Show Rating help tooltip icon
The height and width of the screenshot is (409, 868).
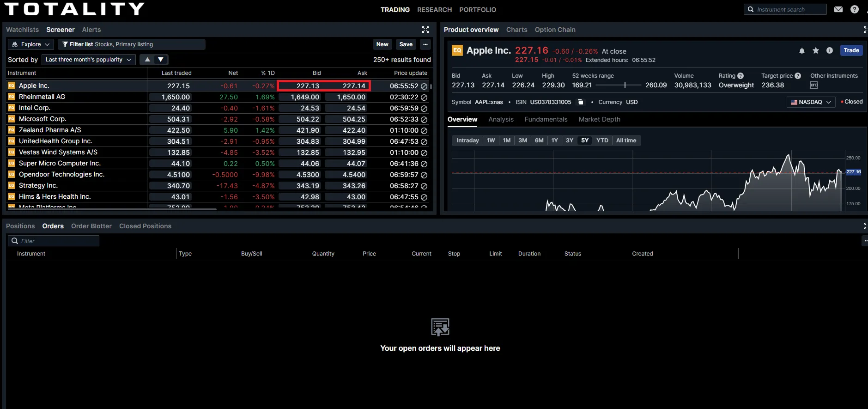(x=741, y=76)
